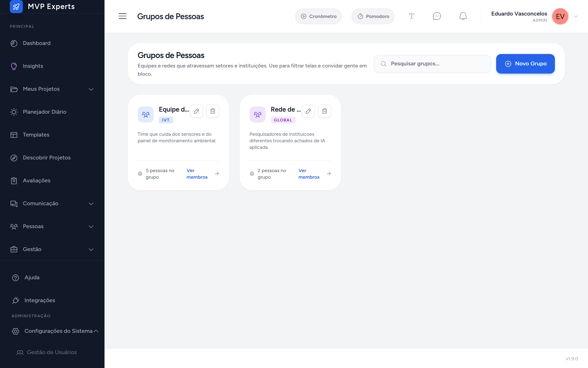Click the Descobrir Projetos compass icon
The height and width of the screenshot is (368, 588).
click(x=14, y=158)
